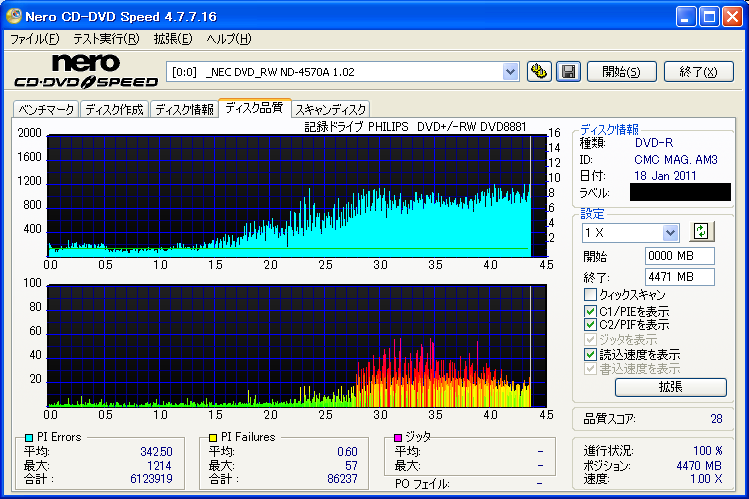Open the ヘルプ(H) menu
749x499 pixels.
(x=229, y=39)
